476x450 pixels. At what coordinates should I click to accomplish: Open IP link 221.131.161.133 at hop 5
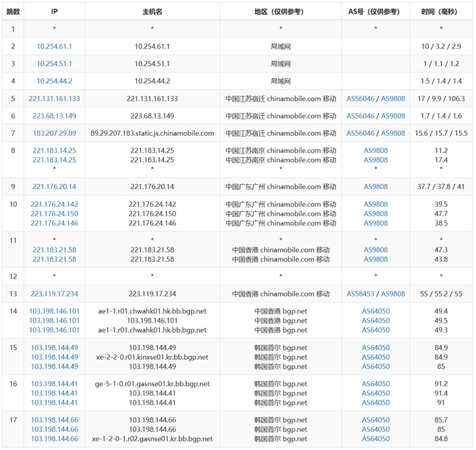coord(55,99)
